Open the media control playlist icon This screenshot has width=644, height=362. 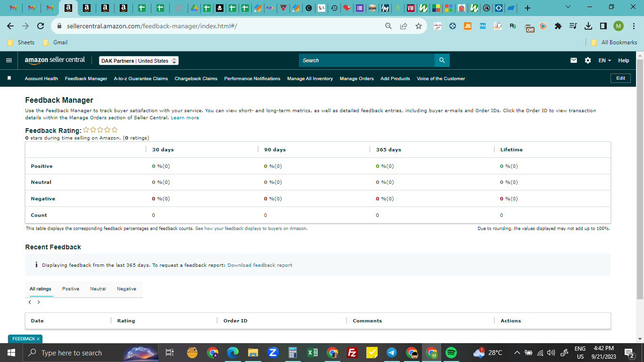(x=573, y=26)
